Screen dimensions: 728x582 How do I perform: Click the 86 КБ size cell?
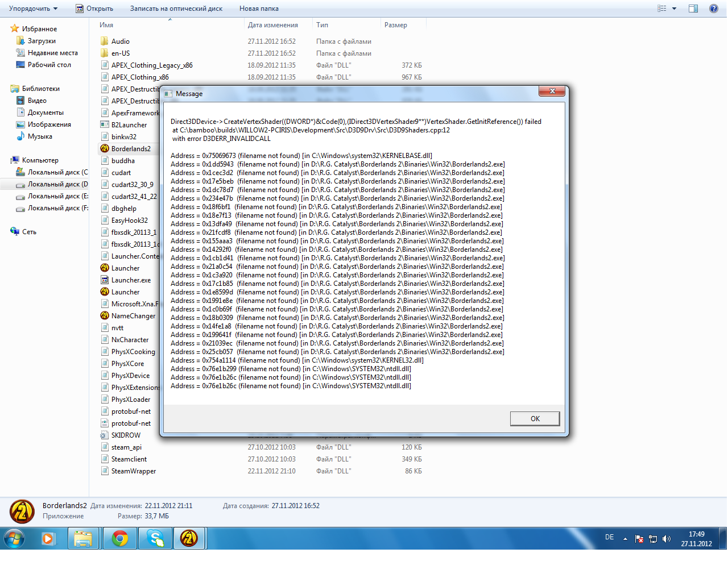413,471
